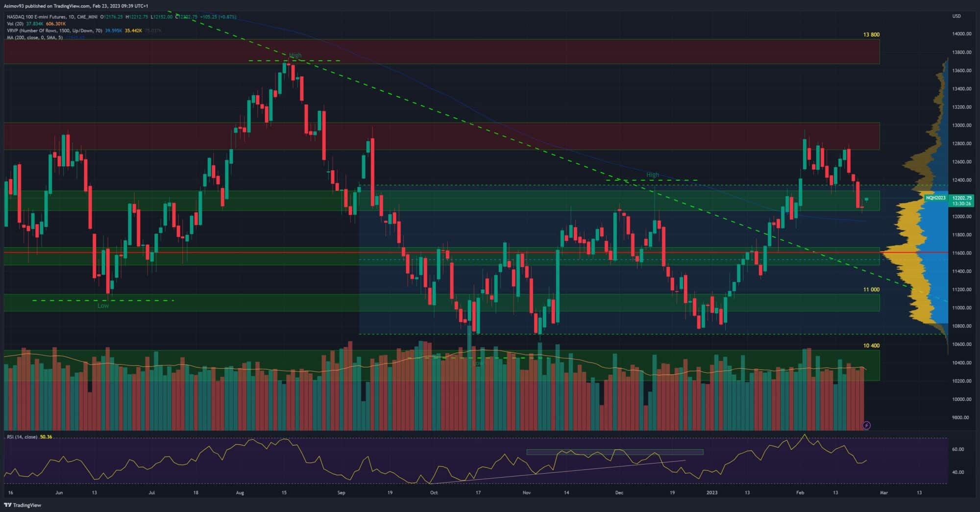Click the low price value L12152.00
Screen dimensions: 980x512
tap(162, 17)
